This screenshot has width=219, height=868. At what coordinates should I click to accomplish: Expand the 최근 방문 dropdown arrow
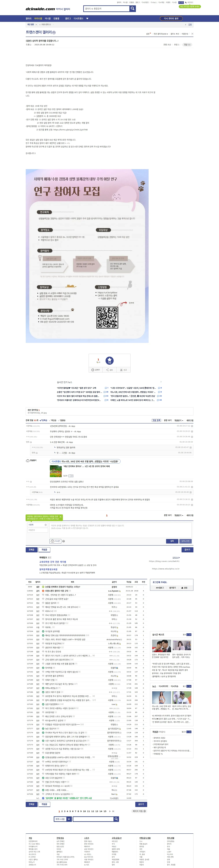click(36, 25)
